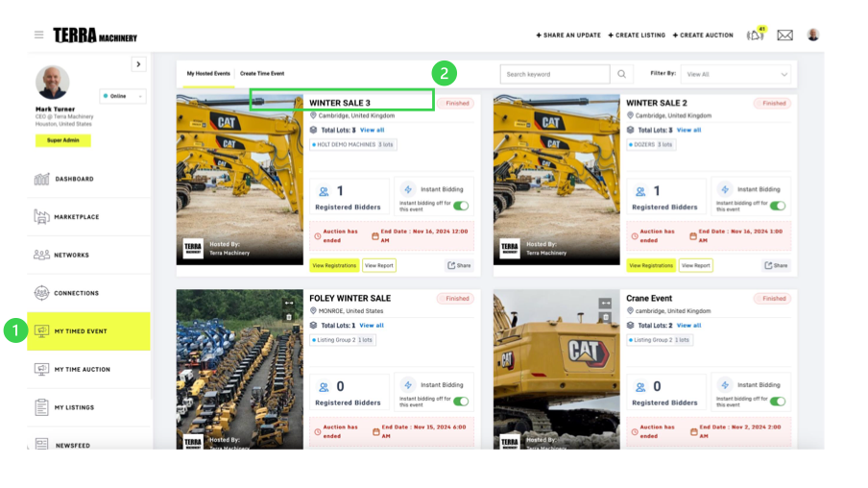Viewport: 868px width, 488px height.
Task: View Registrations for Winter Sale 3
Action: (x=334, y=265)
